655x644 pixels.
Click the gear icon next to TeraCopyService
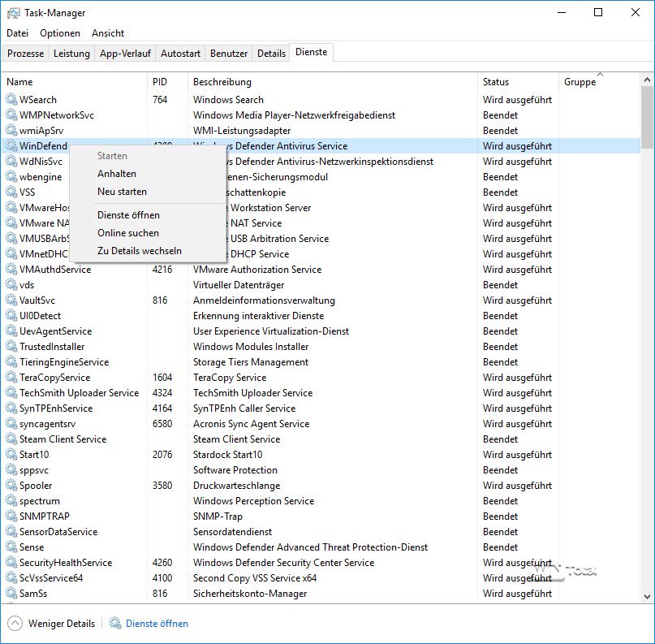pyautogui.click(x=11, y=378)
